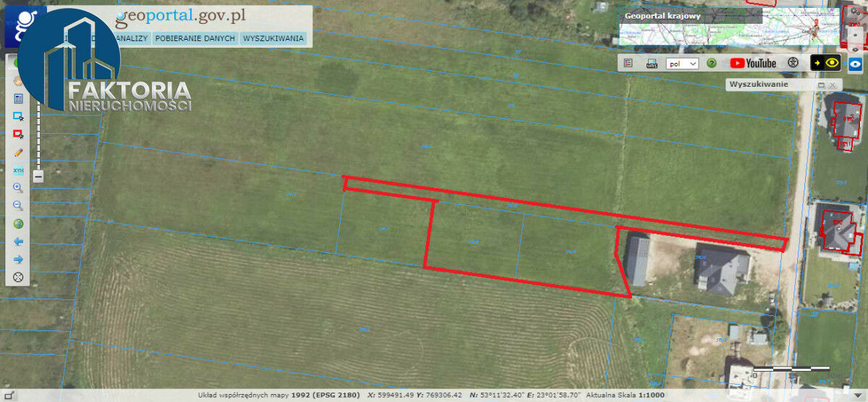
Task: Open the WYSZUKIWANIA menu
Action: (x=273, y=38)
